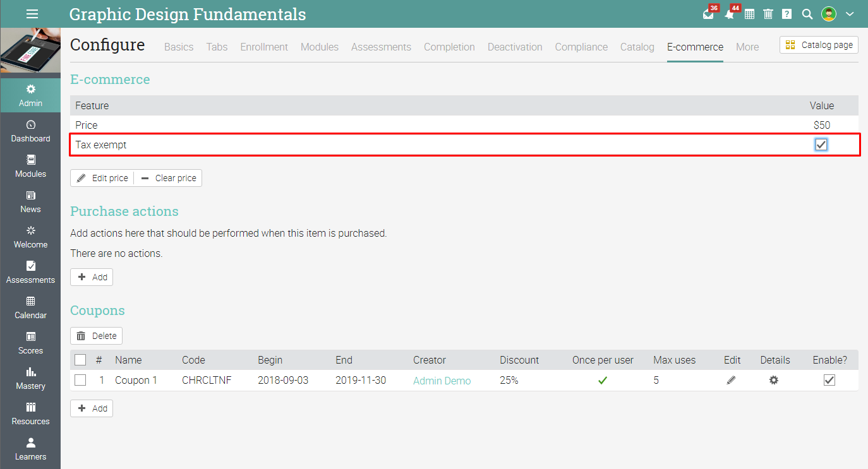Open Assessments in the sidebar

pyautogui.click(x=30, y=272)
